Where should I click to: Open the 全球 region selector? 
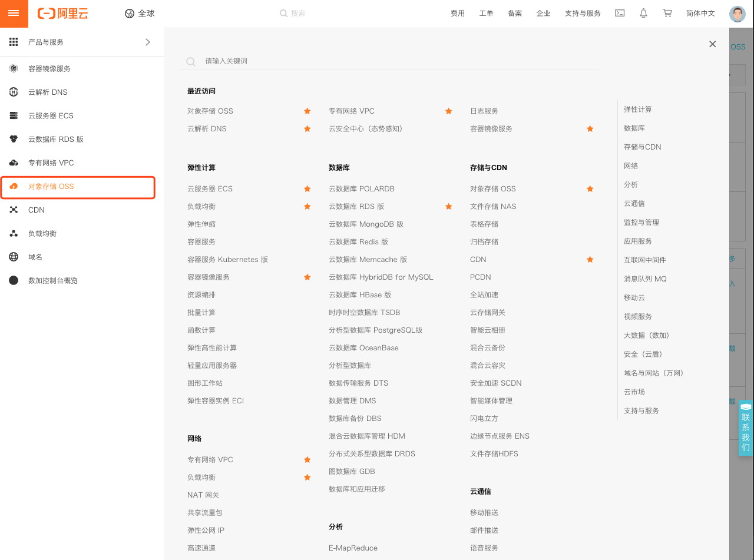click(x=140, y=13)
